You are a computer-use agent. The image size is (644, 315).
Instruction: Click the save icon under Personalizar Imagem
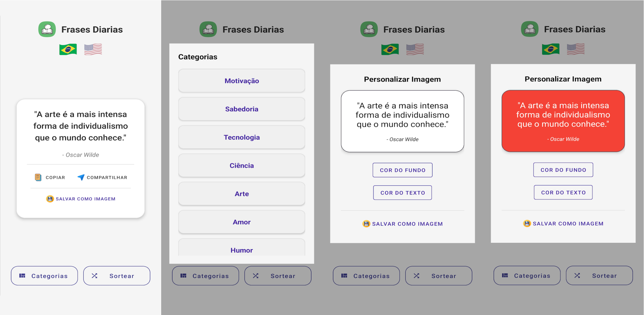click(367, 224)
